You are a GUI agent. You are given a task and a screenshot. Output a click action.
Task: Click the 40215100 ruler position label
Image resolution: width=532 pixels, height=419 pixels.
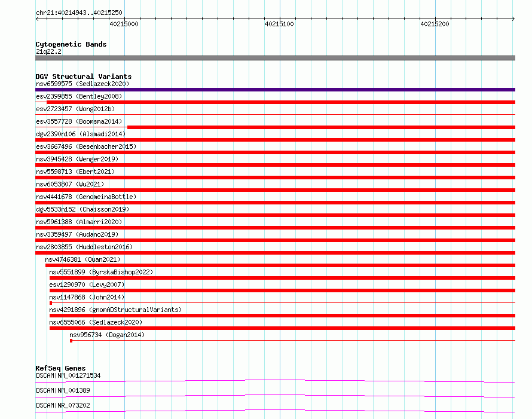pyautogui.click(x=279, y=24)
